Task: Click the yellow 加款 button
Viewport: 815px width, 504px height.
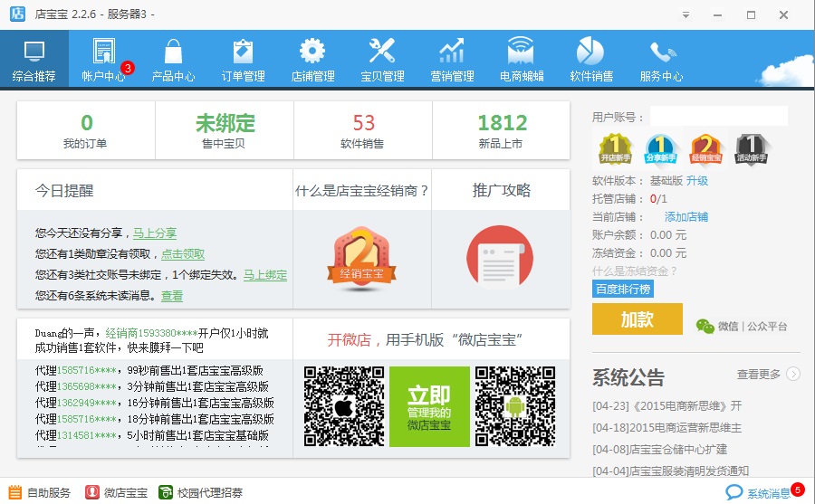Action: [x=637, y=319]
